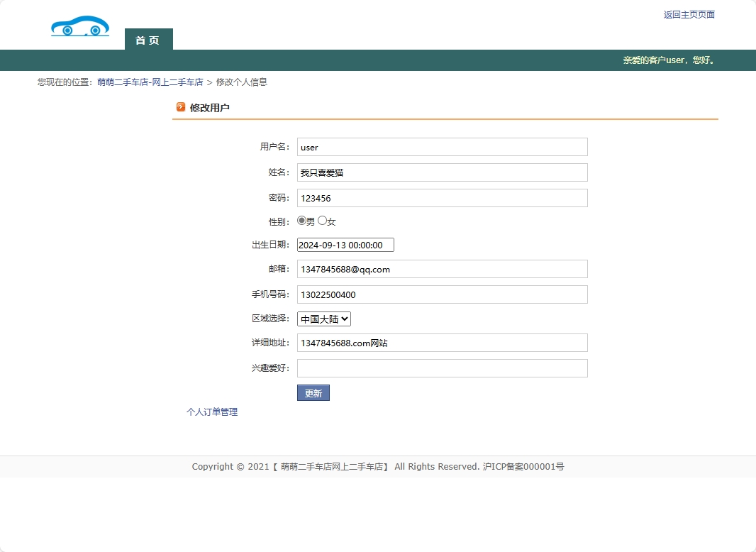Click the 修改用户 section heading
The height and width of the screenshot is (552, 756).
coord(210,108)
